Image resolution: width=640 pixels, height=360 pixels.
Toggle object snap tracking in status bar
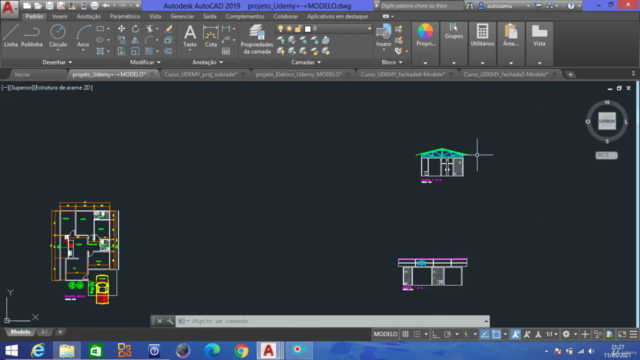tap(484, 334)
